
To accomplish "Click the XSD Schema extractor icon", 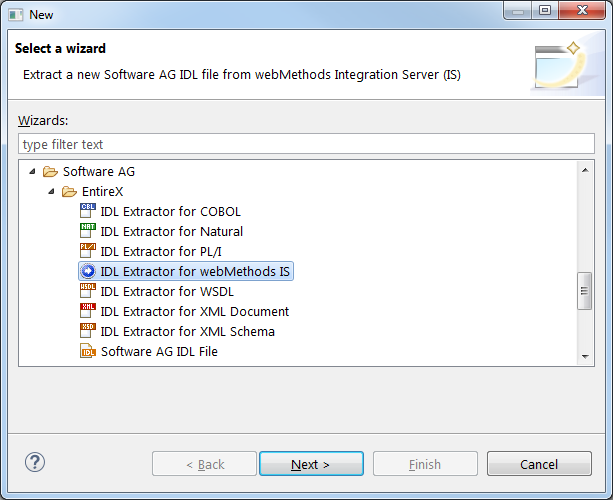I will pyautogui.click(x=88, y=331).
